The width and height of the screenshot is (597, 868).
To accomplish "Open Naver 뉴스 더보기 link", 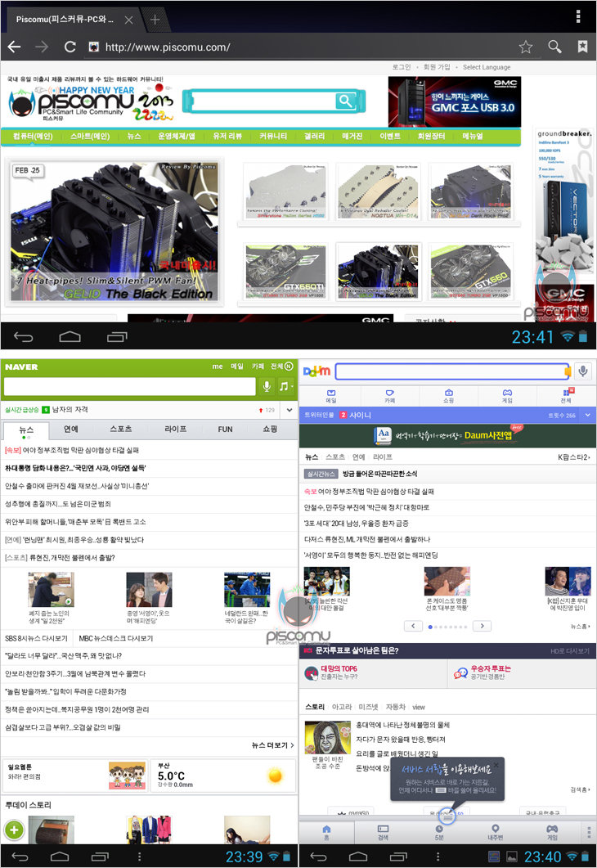I will pos(272,745).
